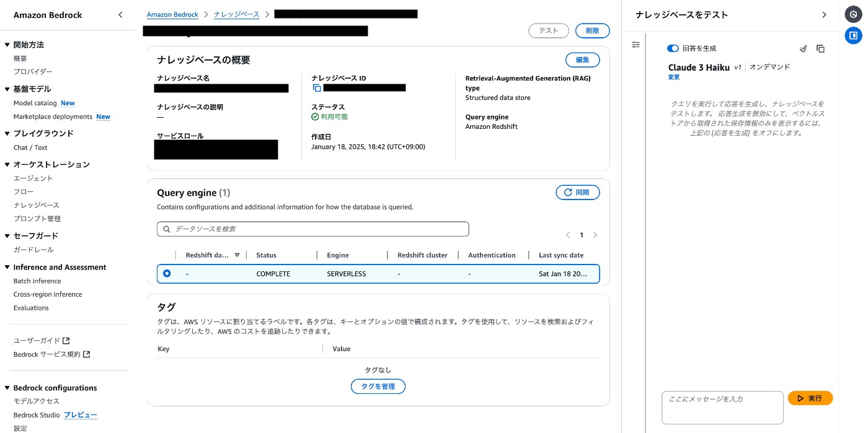Open Batch inference page
Image resolution: width=868 pixels, height=433 pixels.
(37, 281)
